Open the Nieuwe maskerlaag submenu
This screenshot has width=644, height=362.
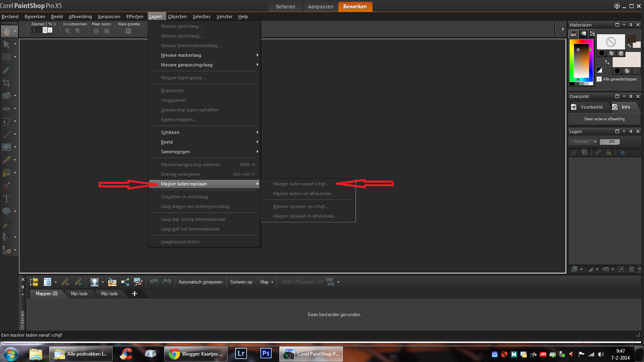204,55
